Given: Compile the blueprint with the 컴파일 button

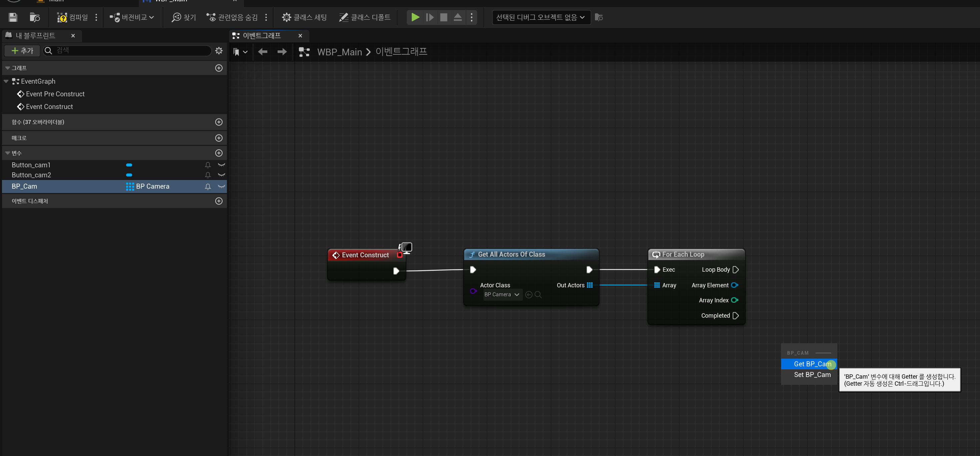Looking at the screenshot, I should tap(72, 17).
